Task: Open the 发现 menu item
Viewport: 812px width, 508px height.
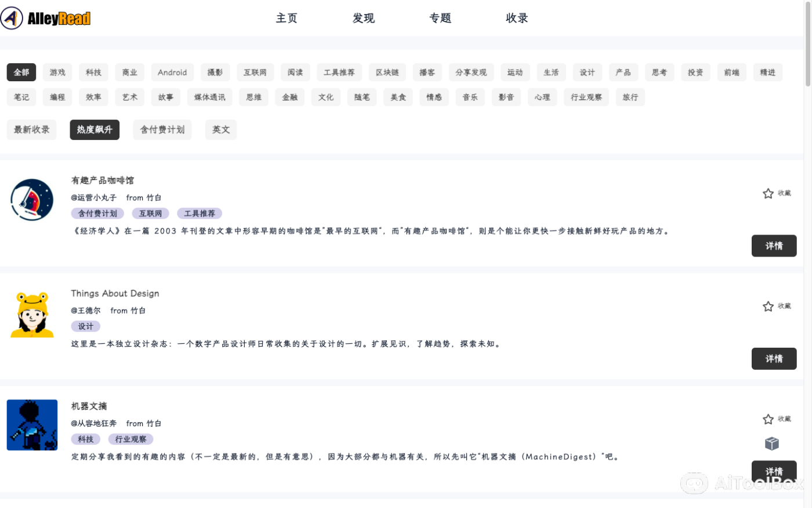Action: point(364,18)
